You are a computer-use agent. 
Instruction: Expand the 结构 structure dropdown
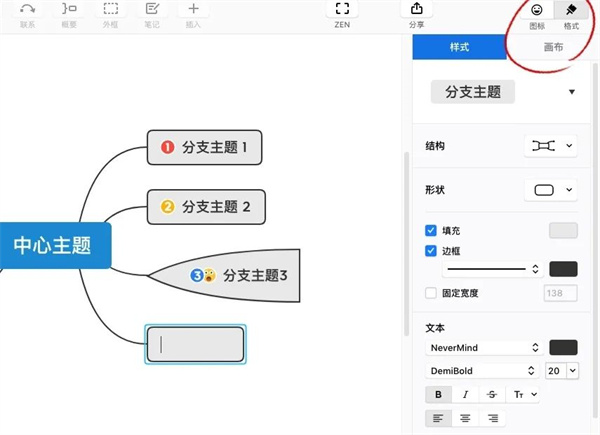pos(551,146)
